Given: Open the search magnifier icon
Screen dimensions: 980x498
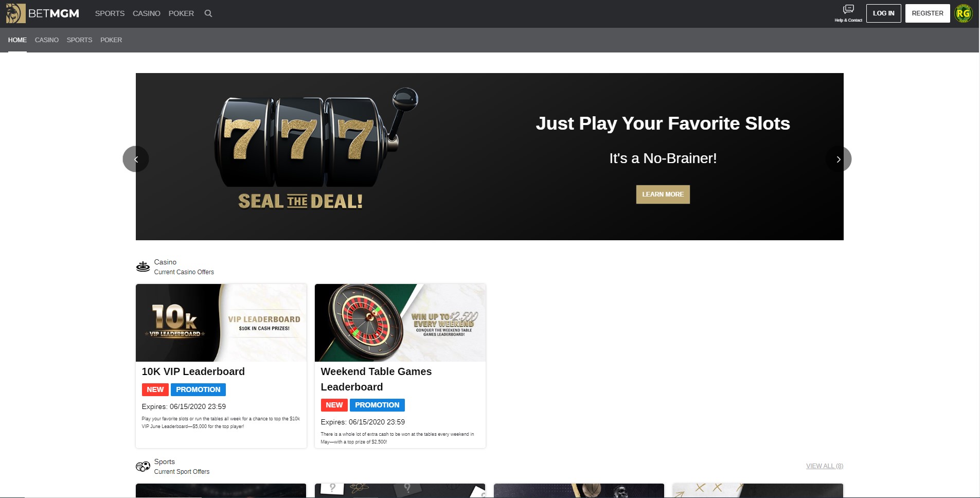Looking at the screenshot, I should pos(208,13).
